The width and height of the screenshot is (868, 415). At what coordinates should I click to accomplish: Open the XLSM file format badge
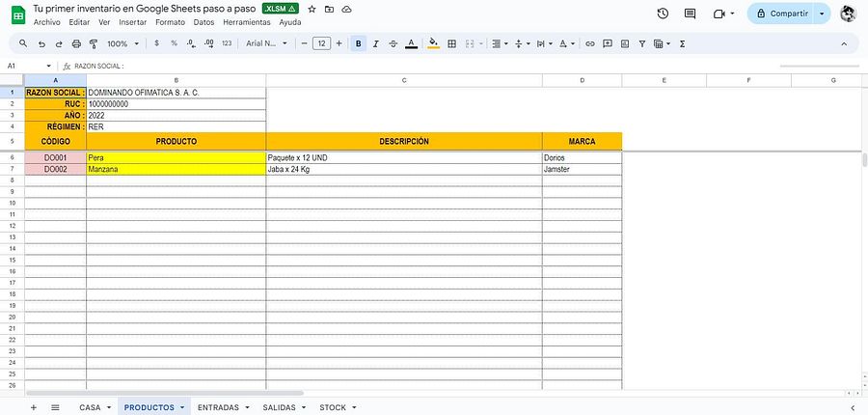coord(281,9)
